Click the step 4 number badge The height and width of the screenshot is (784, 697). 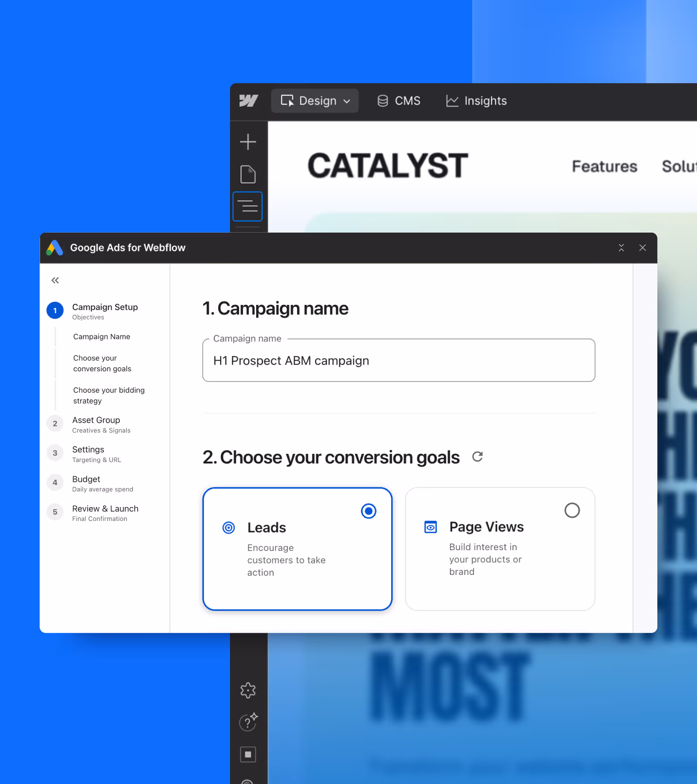pyautogui.click(x=55, y=483)
